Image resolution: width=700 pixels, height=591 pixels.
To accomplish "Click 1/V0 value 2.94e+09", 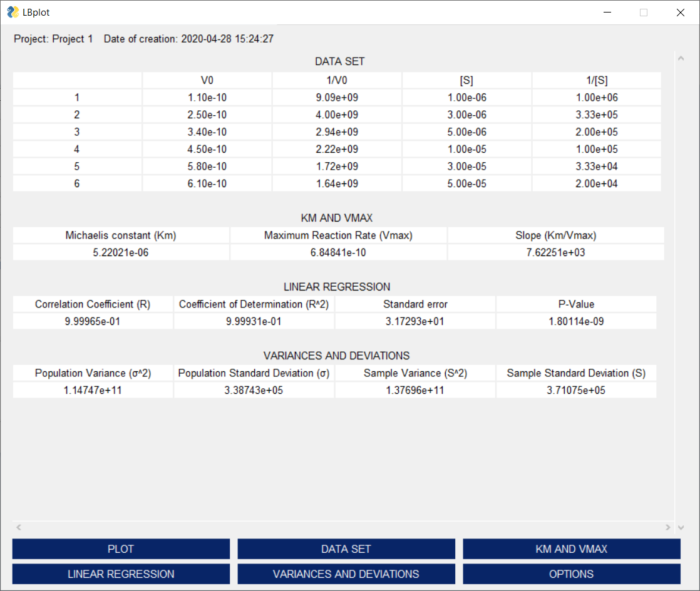I will click(337, 132).
